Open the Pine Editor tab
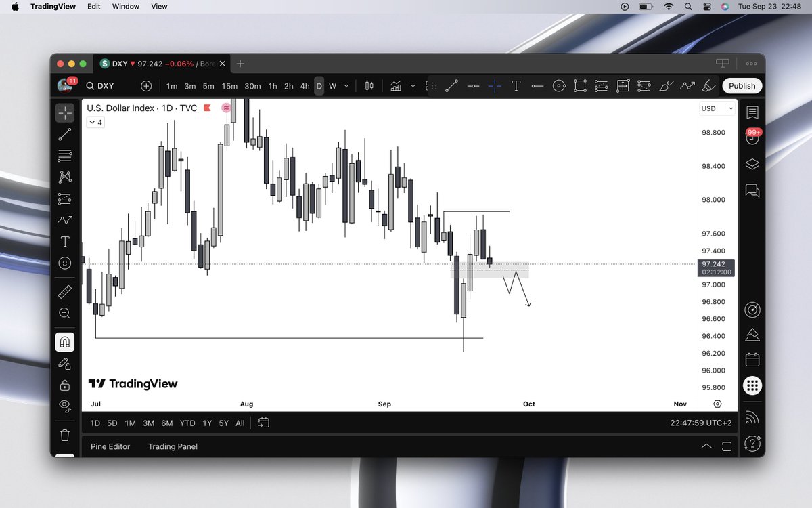Viewport: 812px width, 508px height. pyautogui.click(x=110, y=446)
